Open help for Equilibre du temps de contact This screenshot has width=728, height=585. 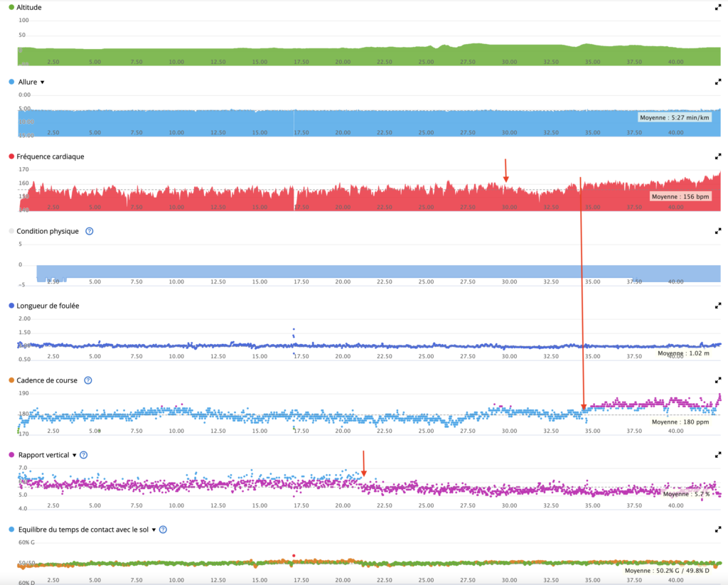pyautogui.click(x=163, y=530)
